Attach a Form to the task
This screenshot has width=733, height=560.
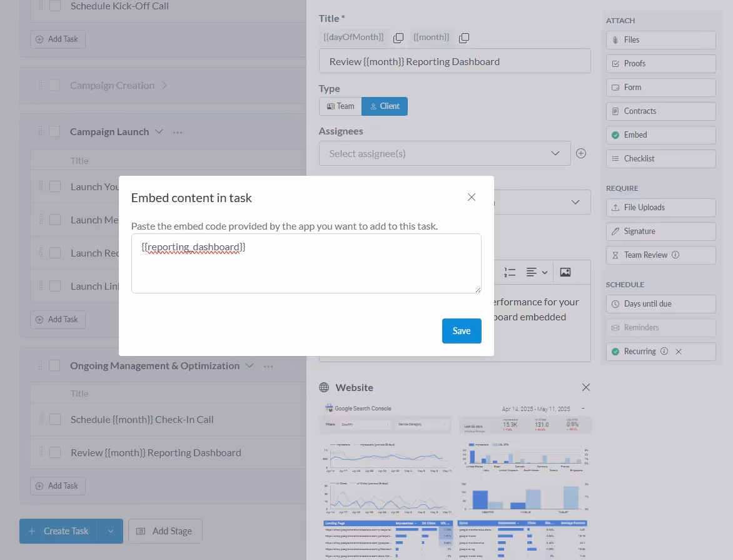pos(660,88)
